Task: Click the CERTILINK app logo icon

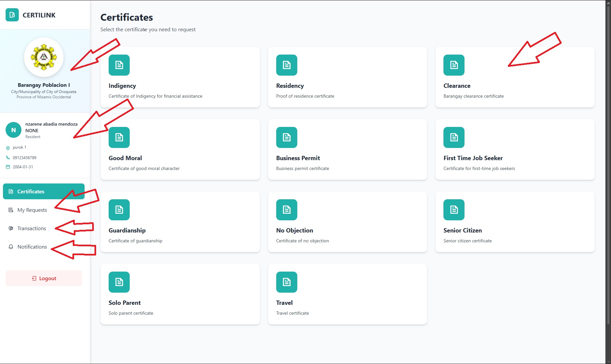Action: pyautogui.click(x=12, y=15)
